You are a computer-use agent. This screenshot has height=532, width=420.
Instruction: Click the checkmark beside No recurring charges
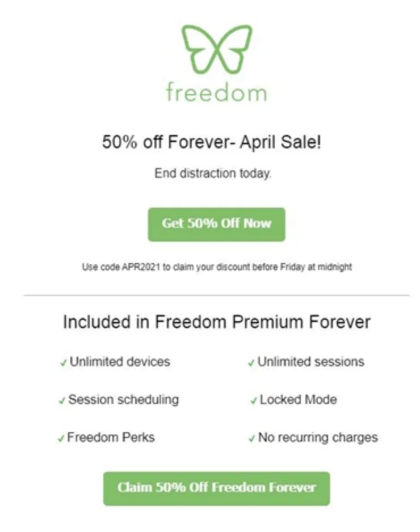(x=251, y=439)
